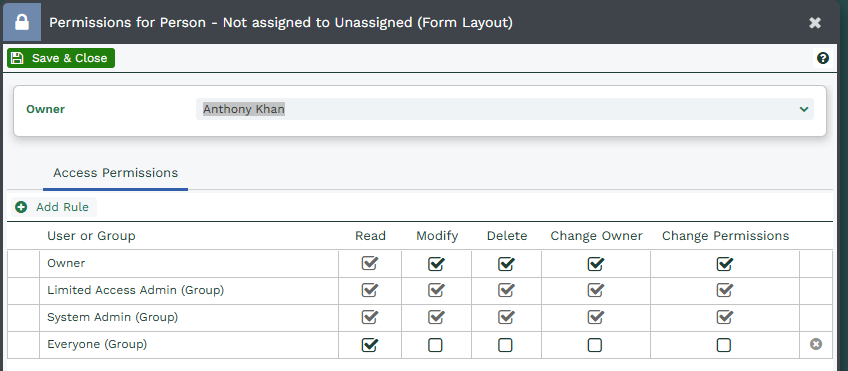Click the floppy disk save icon

pos(17,58)
